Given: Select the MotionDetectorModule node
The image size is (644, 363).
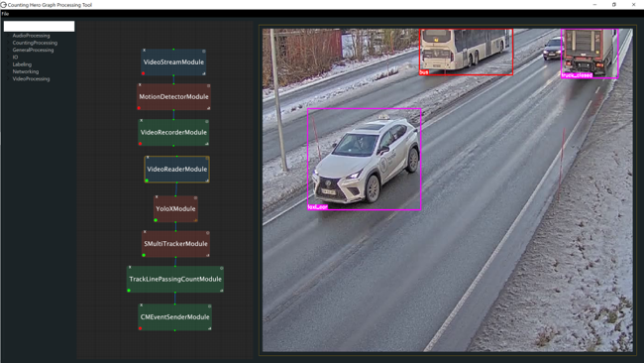Looking at the screenshot, I should coord(173,96).
